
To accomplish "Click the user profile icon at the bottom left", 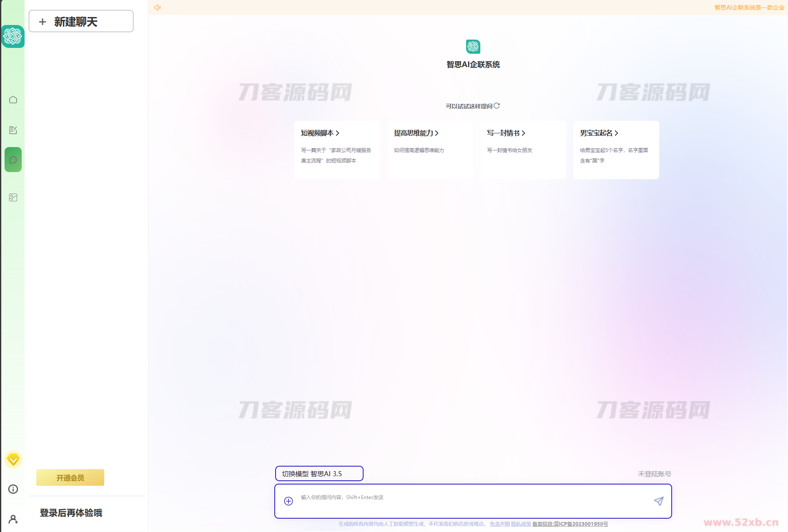I will pos(13,519).
